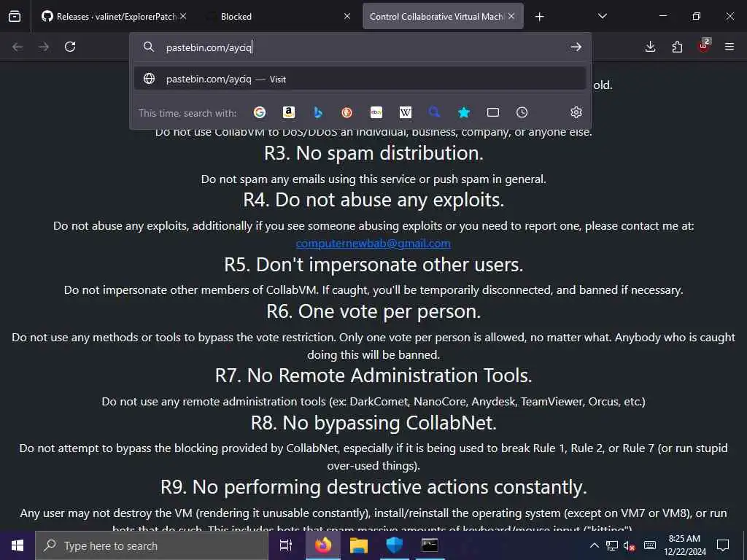
Task: Go forward one page
Action: pos(44,47)
